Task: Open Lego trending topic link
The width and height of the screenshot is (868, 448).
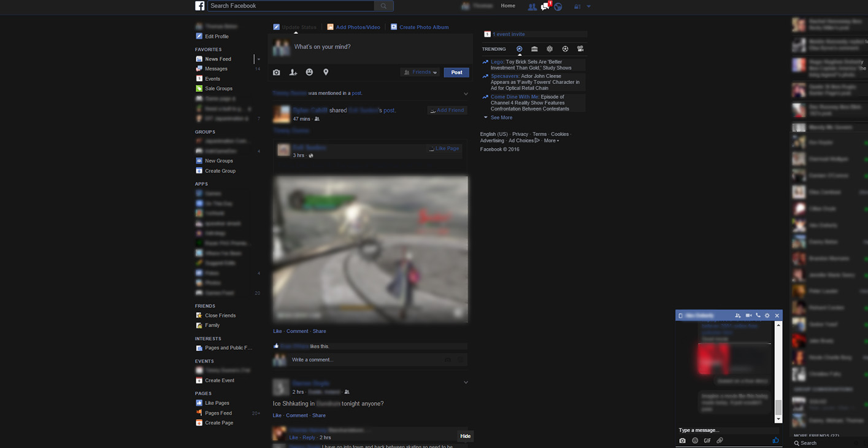Action: coord(497,62)
